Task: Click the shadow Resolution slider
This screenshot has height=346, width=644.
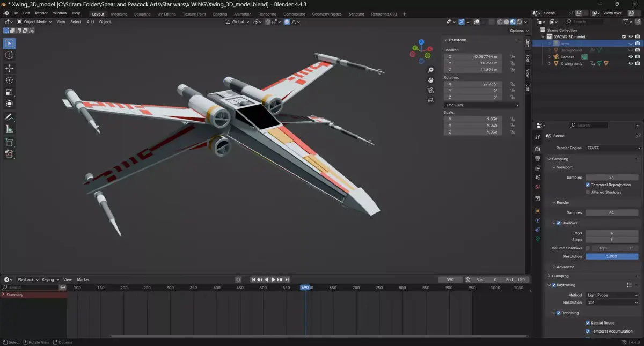Action: 612,256
